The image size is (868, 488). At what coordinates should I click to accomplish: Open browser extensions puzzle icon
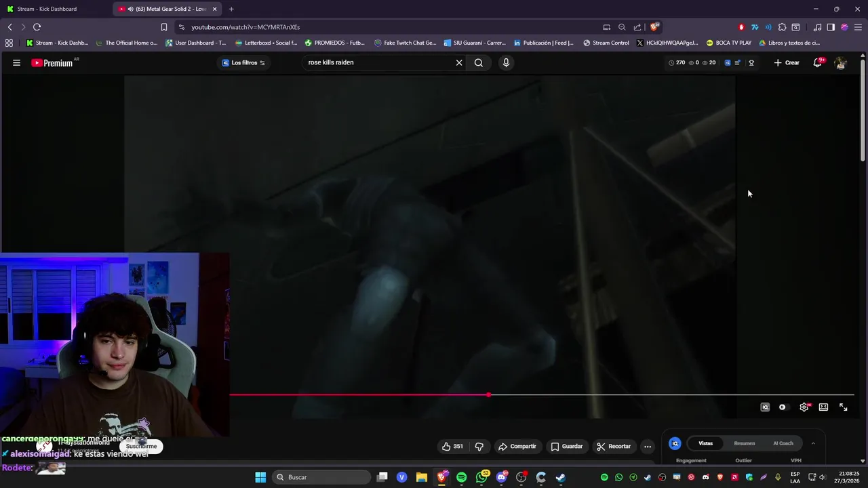[x=782, y=27]
